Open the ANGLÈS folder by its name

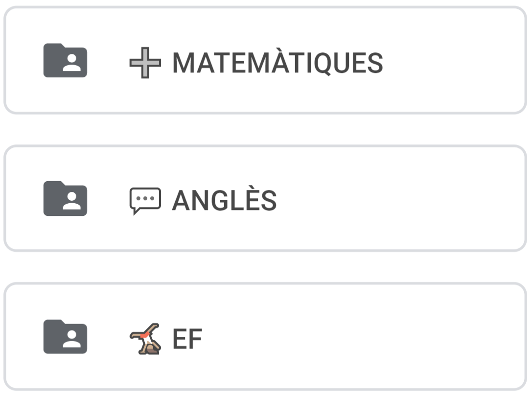224,201
